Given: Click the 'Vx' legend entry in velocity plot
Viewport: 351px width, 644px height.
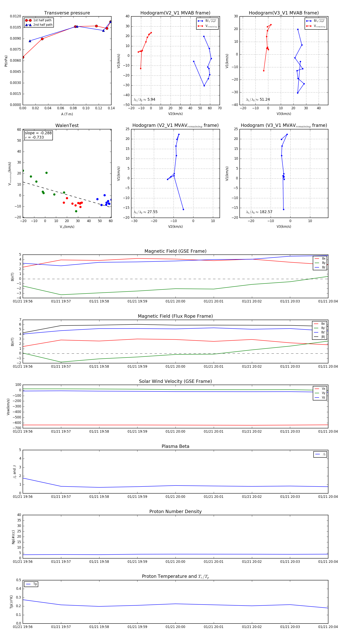Looking at the screenshot, I should coord(320,389).
